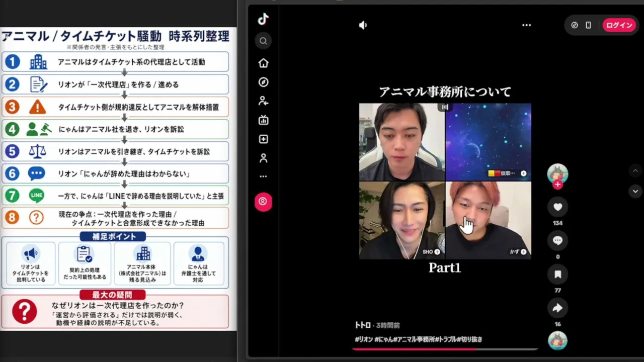The width and height of the screenshot is (644, 362).
Task: Open comments with the speech bubble icon
Action: pos(557,241)
